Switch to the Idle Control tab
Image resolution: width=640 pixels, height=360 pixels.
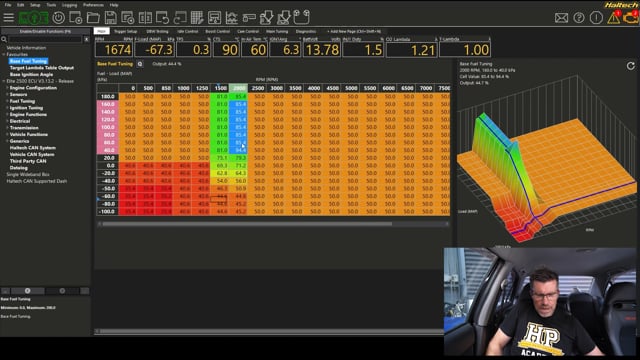tap(187, 31)
